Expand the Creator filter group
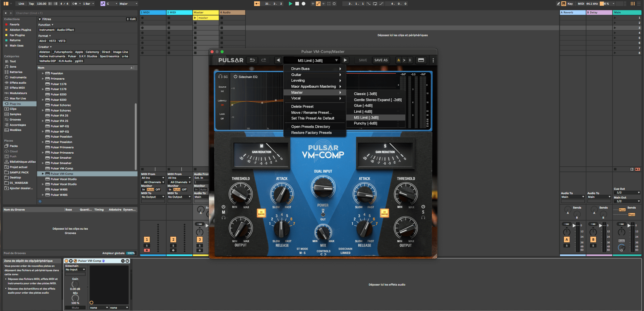The image size is (644, 311). point(45,47)
